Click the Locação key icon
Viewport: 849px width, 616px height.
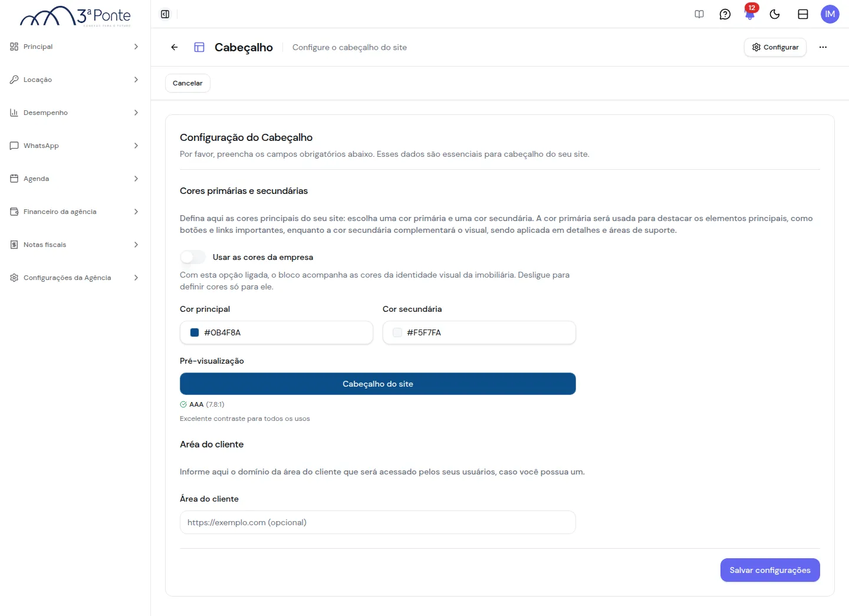(14, 80)
